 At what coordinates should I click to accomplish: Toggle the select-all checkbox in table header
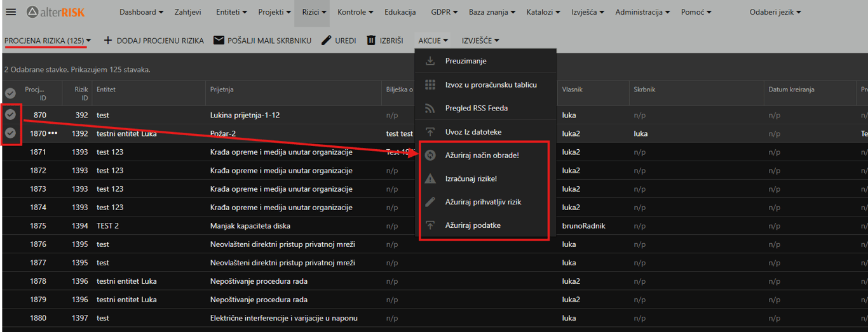10,93
